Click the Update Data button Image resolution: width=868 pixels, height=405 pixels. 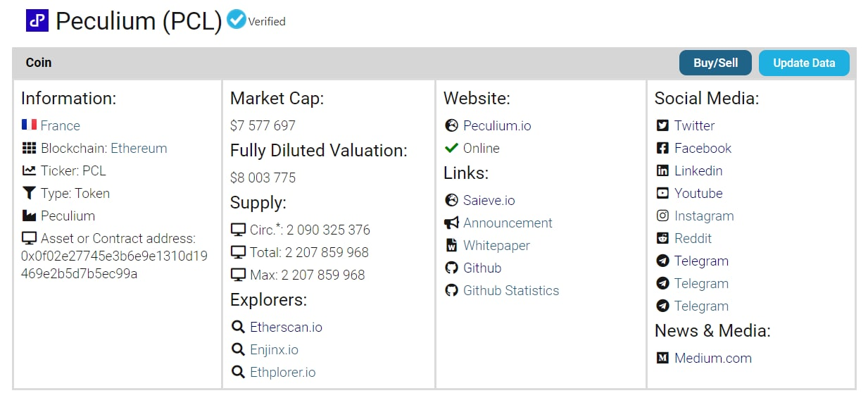click(804, 63)
